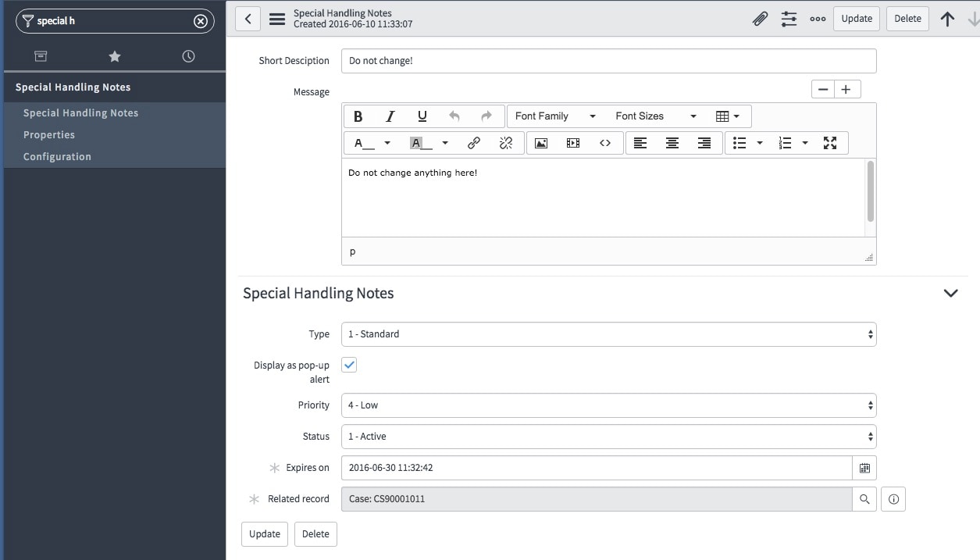Align text center
The width and height of the screenshot is (980, 560).
click(x=672, y=143)
